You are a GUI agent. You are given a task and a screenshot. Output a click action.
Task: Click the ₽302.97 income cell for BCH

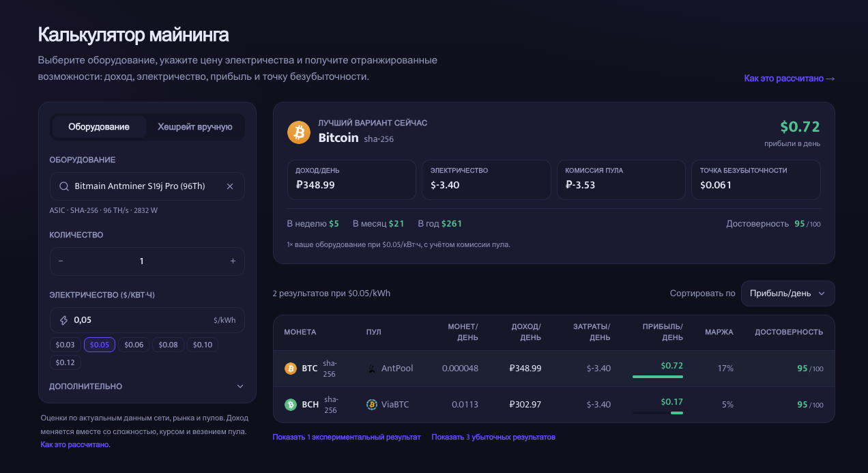click(x=525, y=405)
